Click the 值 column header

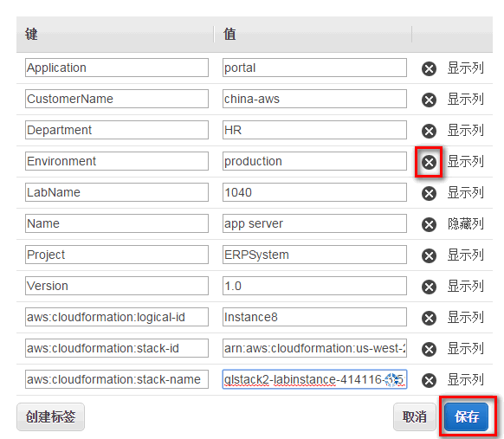click(x=229, y=34)
